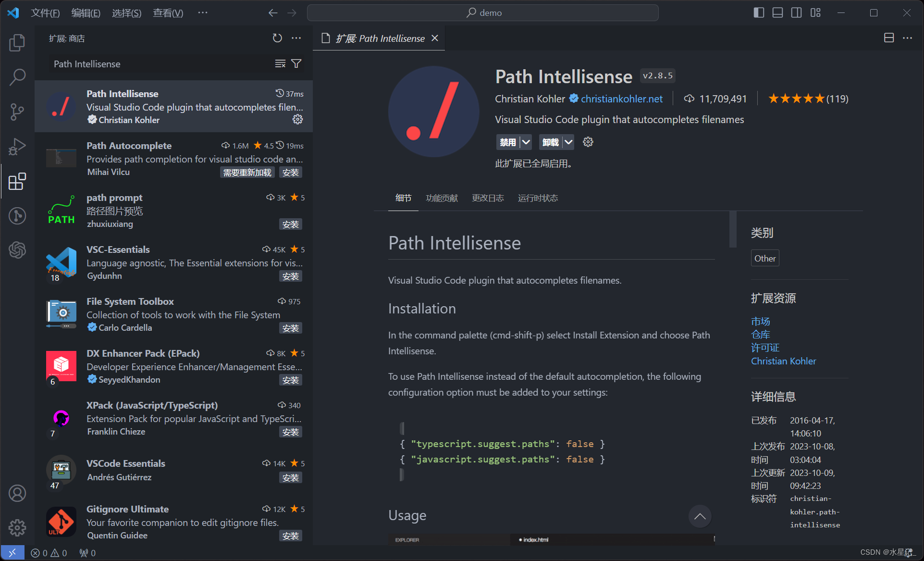Open extension settings gear beside Uninstall
924x561 pixels.
tap(588, 142)
